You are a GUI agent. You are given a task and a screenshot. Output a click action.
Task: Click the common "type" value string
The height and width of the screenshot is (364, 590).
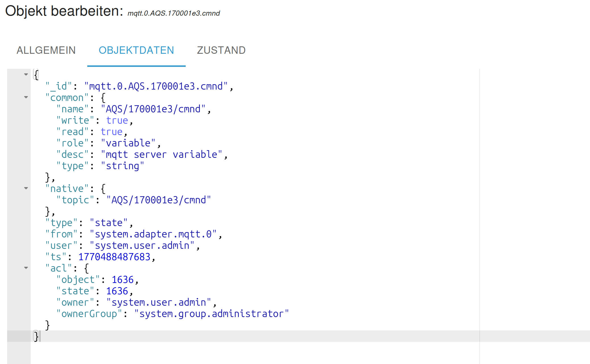[x=122, y=166]
